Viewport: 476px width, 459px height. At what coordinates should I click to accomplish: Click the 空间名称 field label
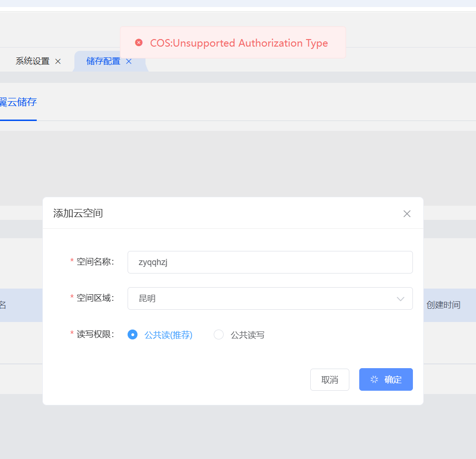(x=95, y=262)
